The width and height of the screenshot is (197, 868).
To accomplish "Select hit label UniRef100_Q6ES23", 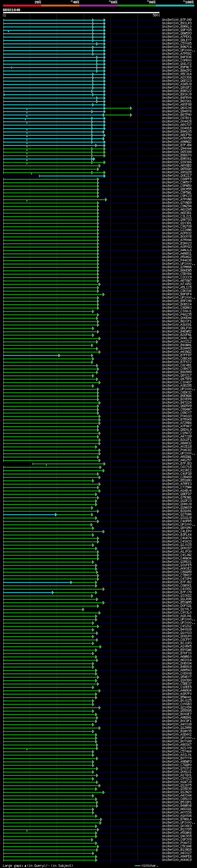I will 177,81.
